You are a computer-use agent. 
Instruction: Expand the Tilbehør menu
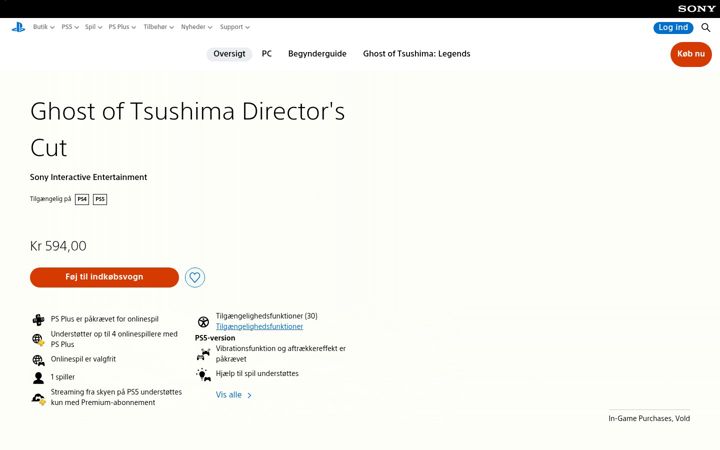158,27
